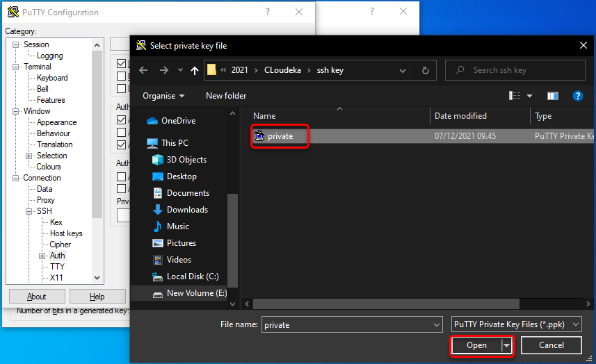Open the dialog Help question mark icon
This screenshot has width=596, height=364.
[577, 96]
